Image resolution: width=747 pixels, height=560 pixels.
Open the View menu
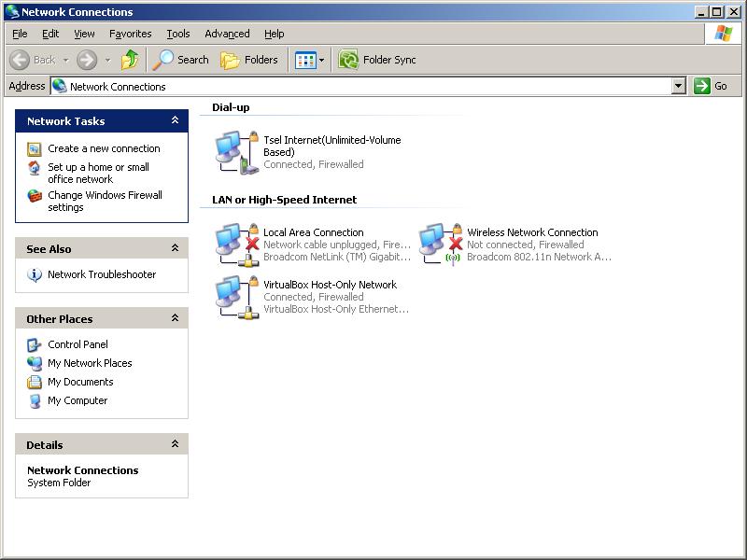[84, 34]
